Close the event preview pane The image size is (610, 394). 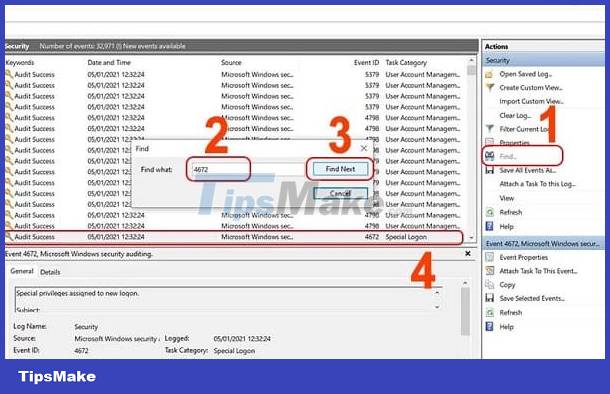click(x=468, y=254)
